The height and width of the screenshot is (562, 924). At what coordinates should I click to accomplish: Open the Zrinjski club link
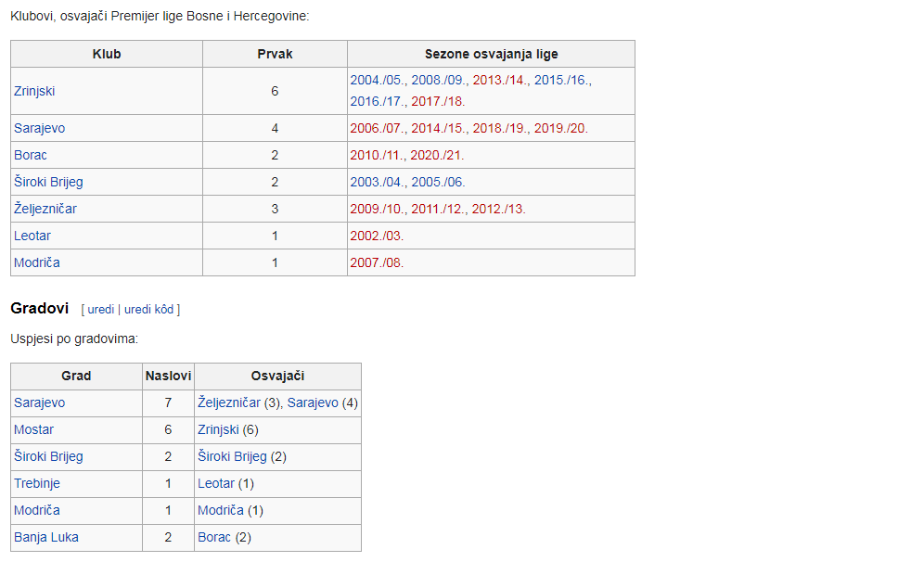[x=34, y=91]
